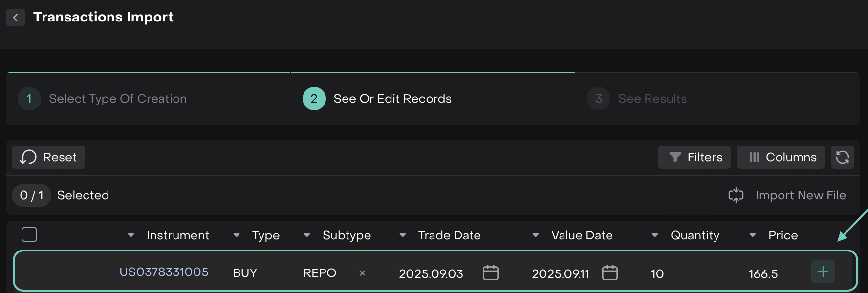
Task: Click the Price value 166.5 field
Action: coord(763,273)
